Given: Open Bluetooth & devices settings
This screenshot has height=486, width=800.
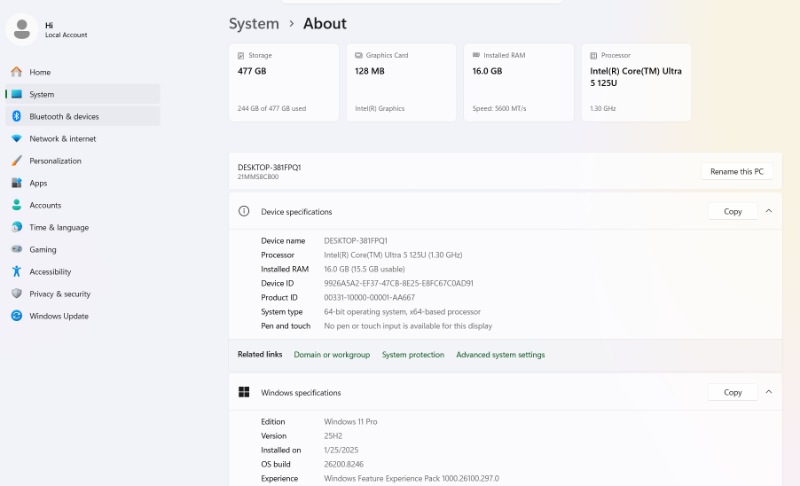Looking at the screenshot, I should point(64,116).
